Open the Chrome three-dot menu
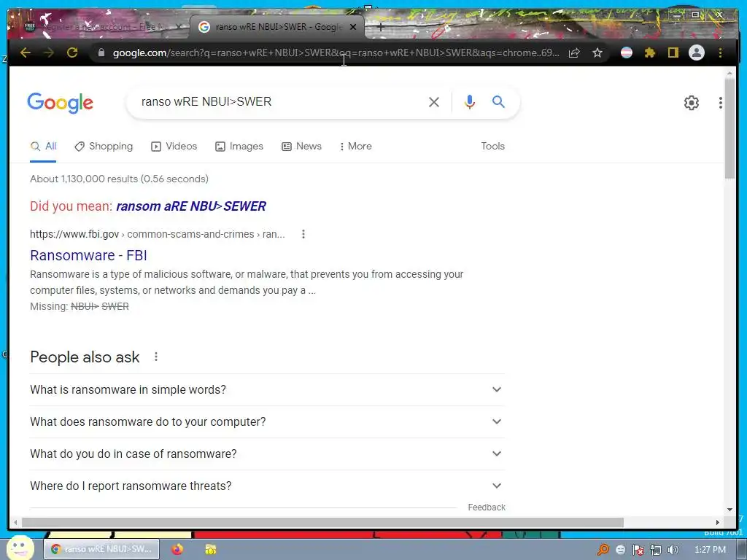The image size is (747, 560). [720, 52]
